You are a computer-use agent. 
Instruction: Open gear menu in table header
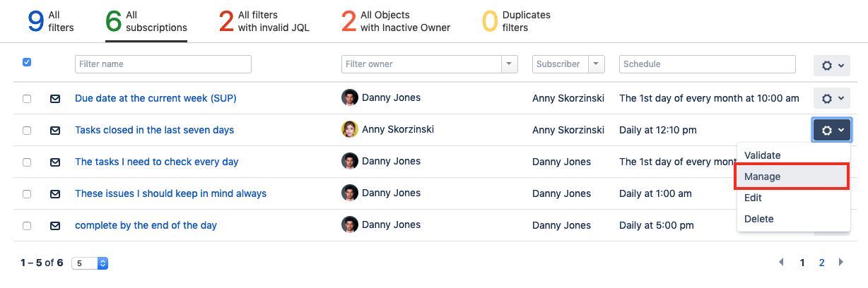tap(831, 65)
